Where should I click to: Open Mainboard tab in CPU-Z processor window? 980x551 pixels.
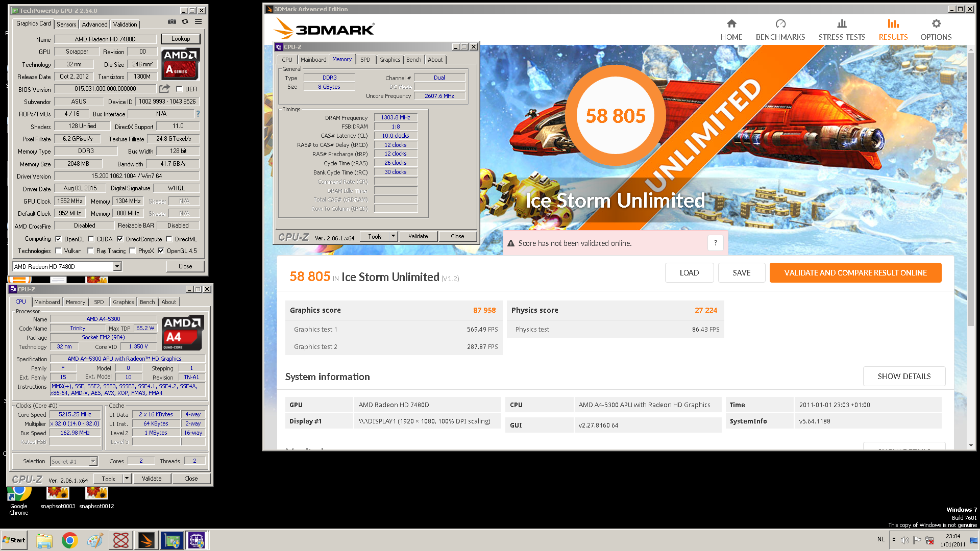tap(47, 302)
